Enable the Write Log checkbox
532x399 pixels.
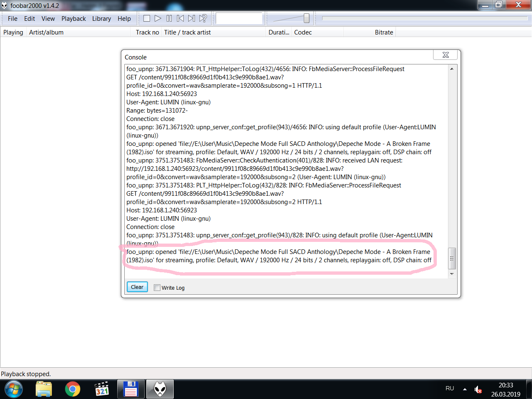(x=157, y=288)
